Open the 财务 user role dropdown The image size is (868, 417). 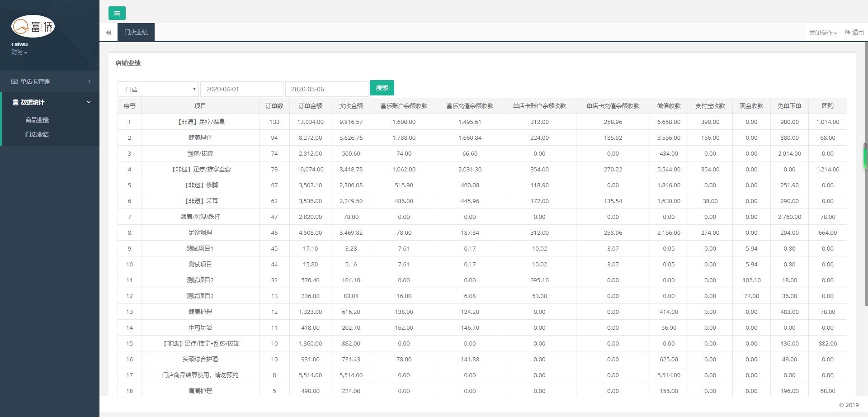pyautogui.click(x=19, y=52)
